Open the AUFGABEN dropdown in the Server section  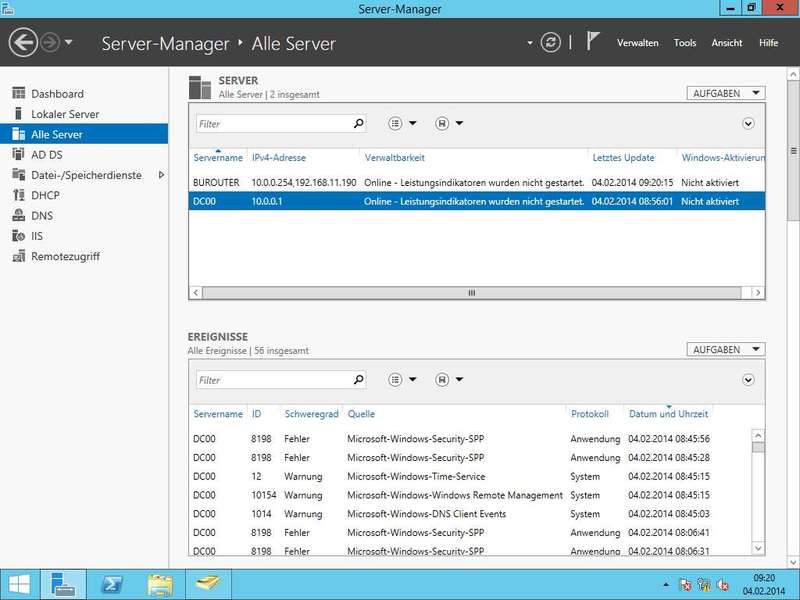tap(726, 93)
